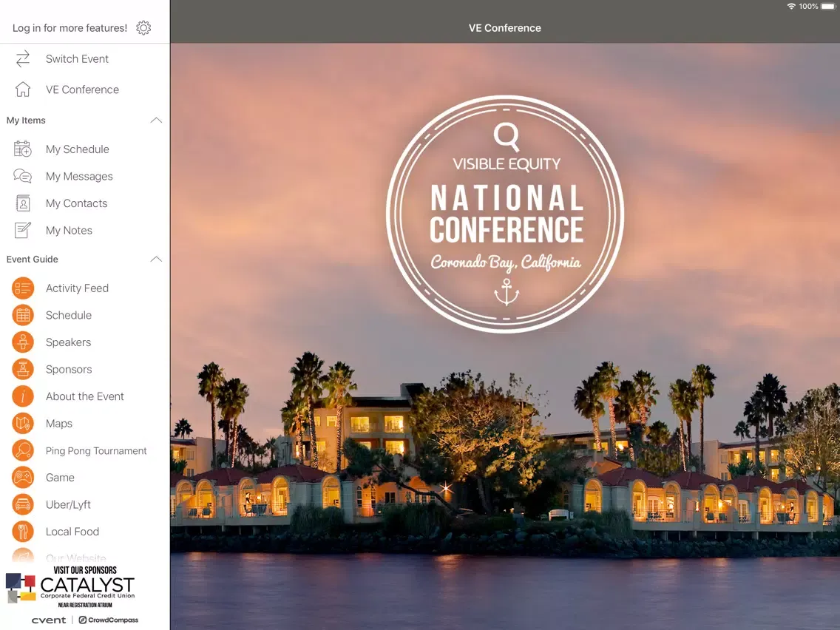
Task: Open My Schedule
Action: coord(84,149)
